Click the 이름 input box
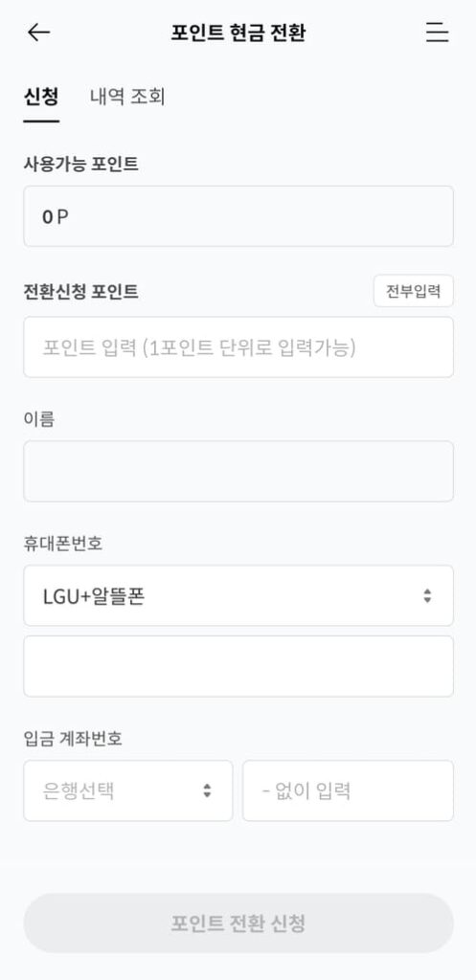 point(238,471)
